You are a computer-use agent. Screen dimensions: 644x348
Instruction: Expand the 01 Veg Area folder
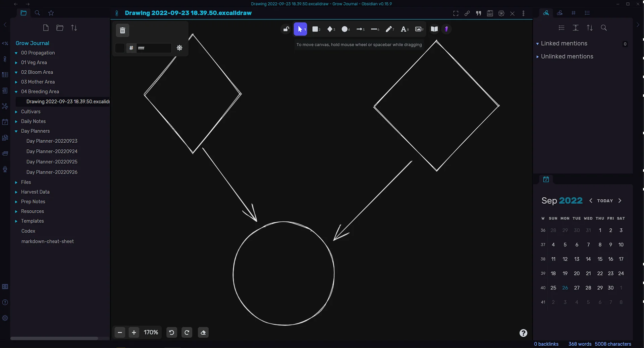[x=16, y=63]
